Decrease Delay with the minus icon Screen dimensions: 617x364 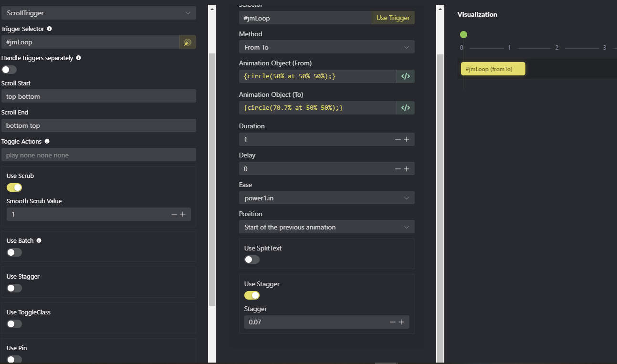(x=397, y=169)
